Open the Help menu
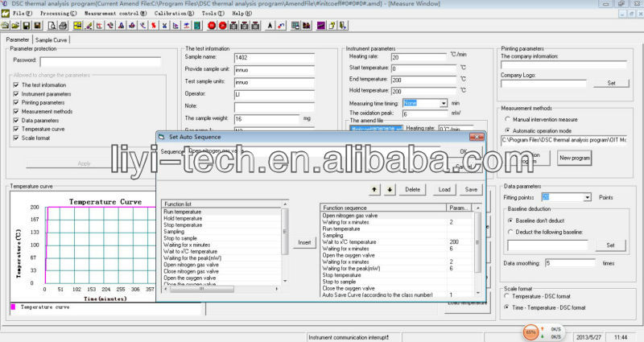Screen dimensions: 644x342 click(x=242, y=13)
